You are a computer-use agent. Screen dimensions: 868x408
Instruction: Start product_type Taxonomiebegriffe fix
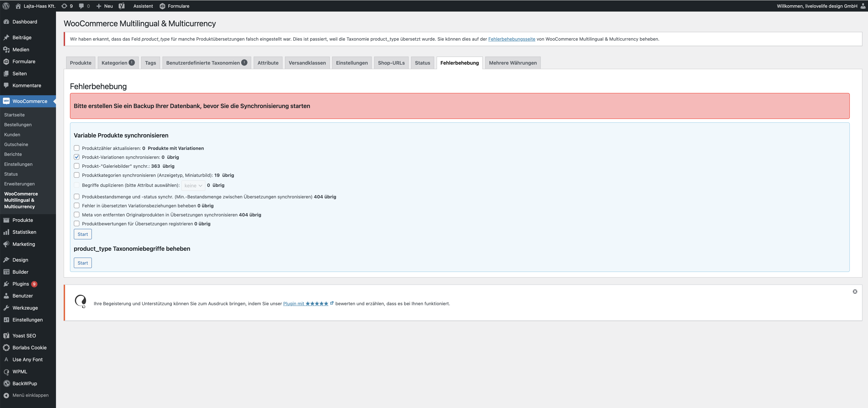(83, 263)
